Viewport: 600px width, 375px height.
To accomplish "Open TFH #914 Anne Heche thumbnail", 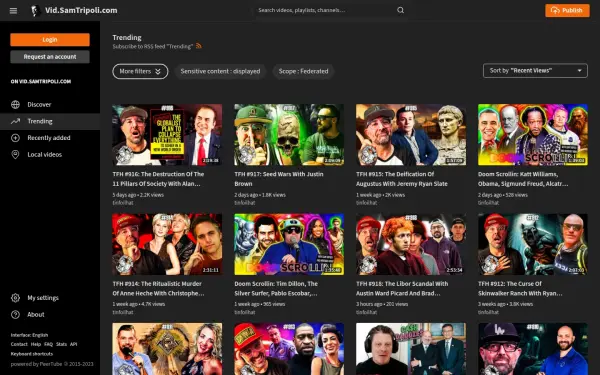I will click(167, 244).
